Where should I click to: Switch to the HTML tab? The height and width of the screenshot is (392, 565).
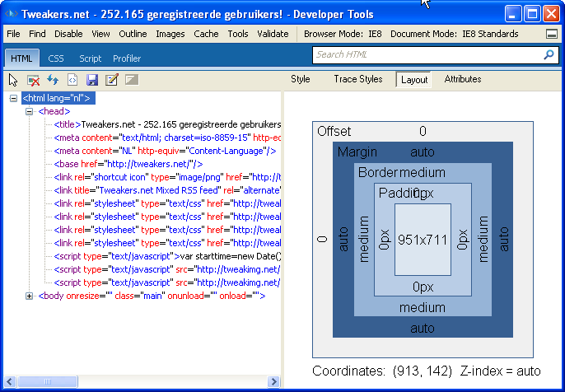tap(21, 58)
